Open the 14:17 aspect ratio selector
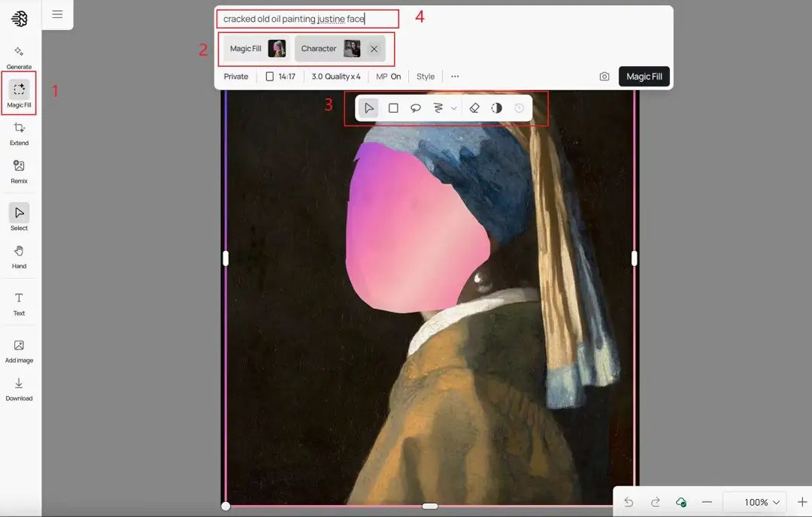This screenshot has height=517, width=812. click(280, 77)
